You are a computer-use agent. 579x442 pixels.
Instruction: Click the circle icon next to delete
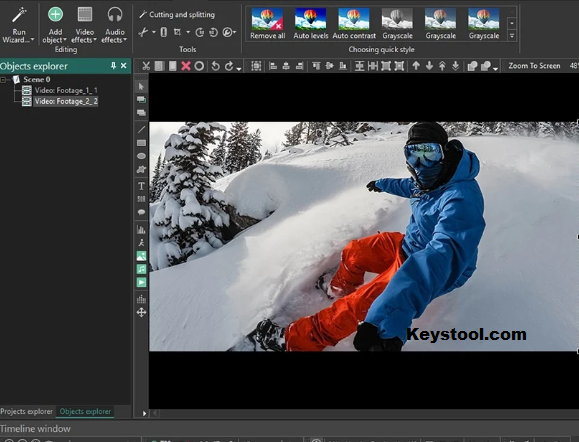pos(199,66)
